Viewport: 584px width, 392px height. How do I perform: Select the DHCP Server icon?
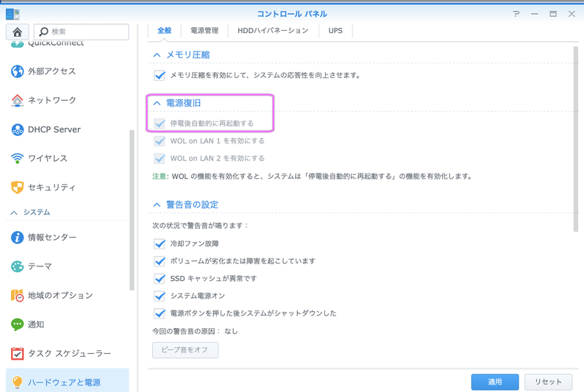click(17, 129)
